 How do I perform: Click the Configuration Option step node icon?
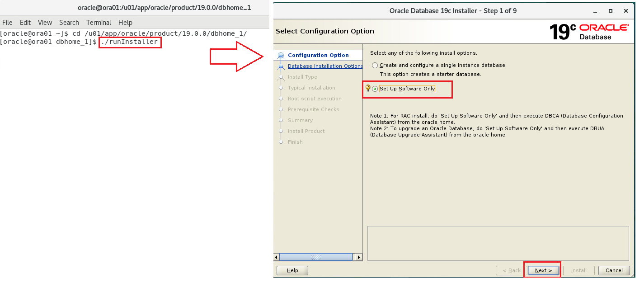point(281,56)
